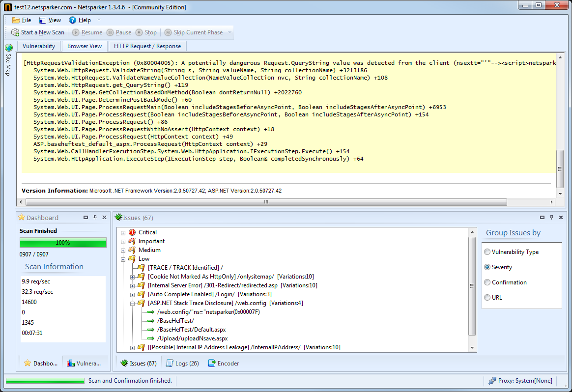Click the Resume scan icon
The height and width of the screenshot is (392, 572).
(76, 32)
